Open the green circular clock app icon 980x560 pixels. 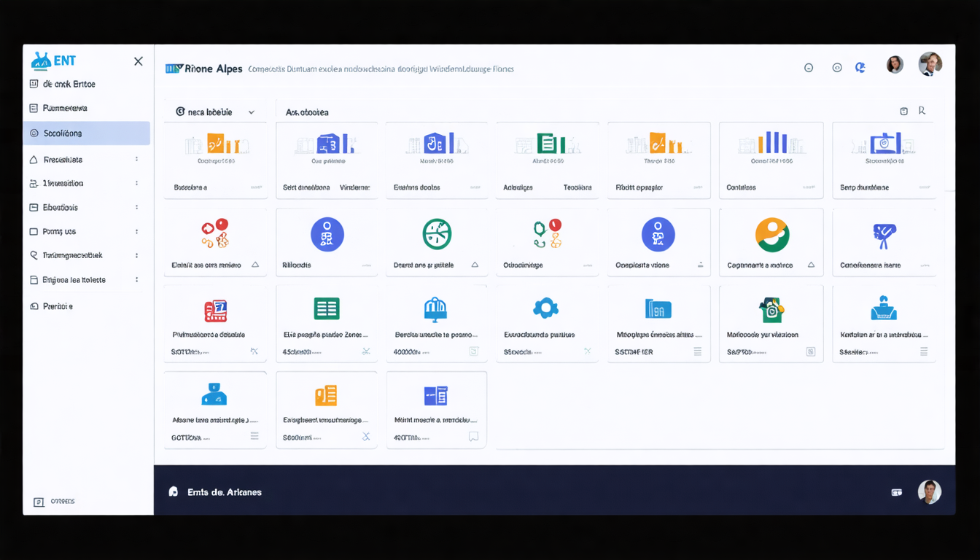(437, 234)
